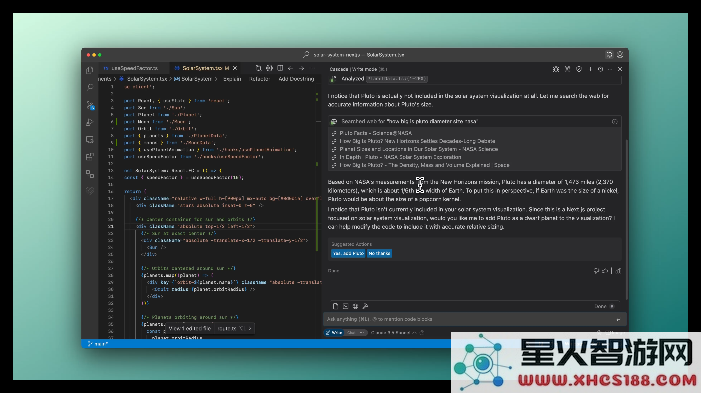This screenshot has width=701, height=393.
Task: Click the View edited file popup button
Action: coord(190,328)
